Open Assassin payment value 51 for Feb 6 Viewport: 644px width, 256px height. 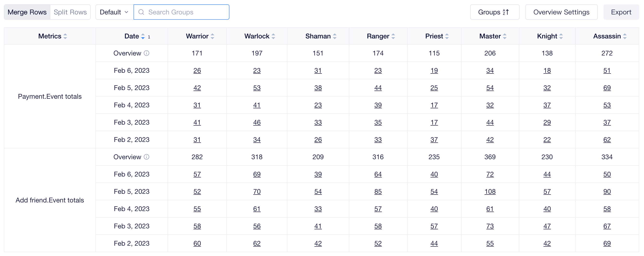click(x=607, y=70)
